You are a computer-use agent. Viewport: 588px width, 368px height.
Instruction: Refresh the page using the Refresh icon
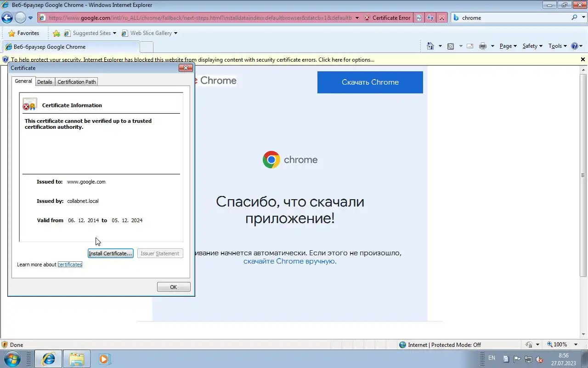coord(430,18)
